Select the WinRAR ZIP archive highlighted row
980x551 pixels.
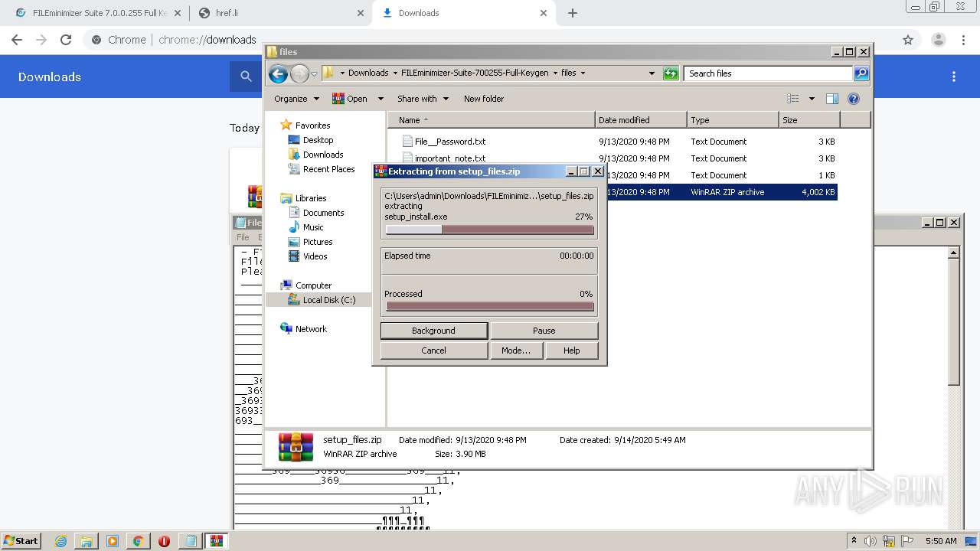point(722,192)
